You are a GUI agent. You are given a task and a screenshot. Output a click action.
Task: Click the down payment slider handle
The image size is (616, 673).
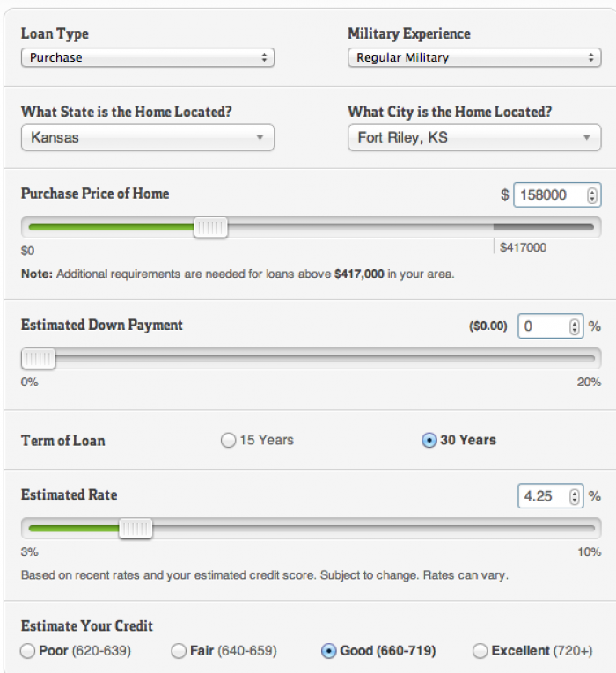click(39, 359)
